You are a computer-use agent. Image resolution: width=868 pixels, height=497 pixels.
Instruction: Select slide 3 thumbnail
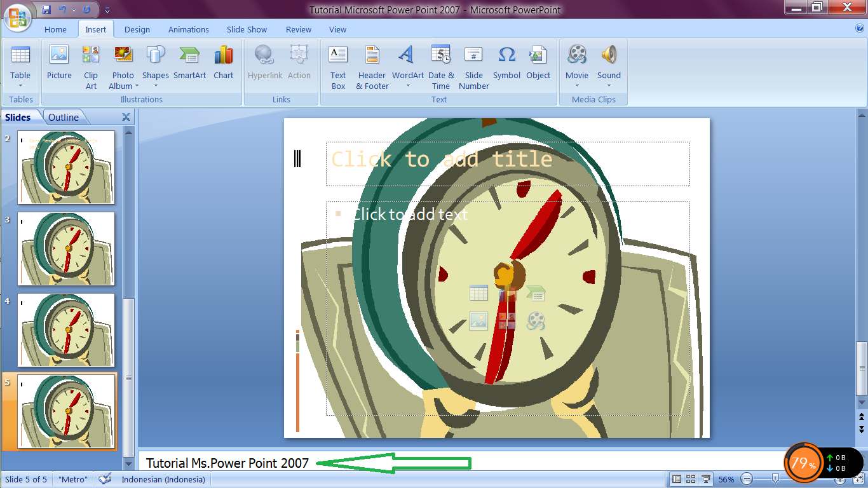66,248
